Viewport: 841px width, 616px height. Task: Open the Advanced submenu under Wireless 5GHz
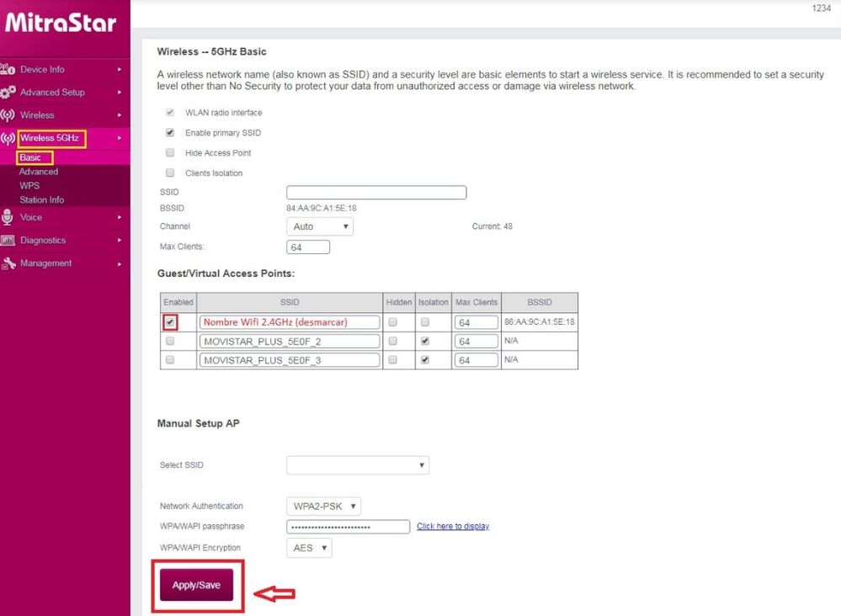tap(39, 172)
